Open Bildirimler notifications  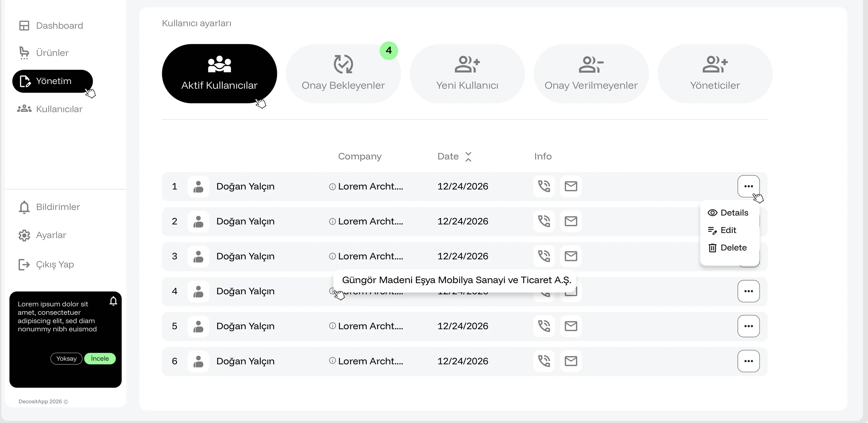[49, 207]
